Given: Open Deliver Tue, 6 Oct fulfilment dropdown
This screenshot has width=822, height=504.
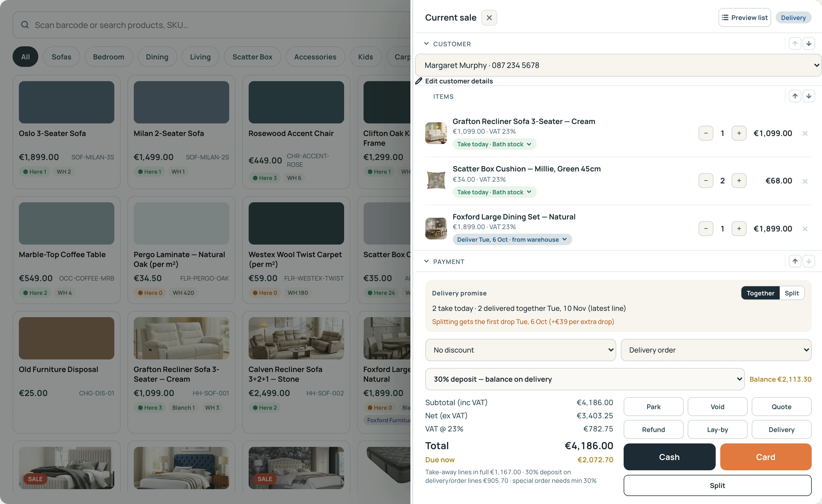Looking at the screenshot, I should [512, 239].
